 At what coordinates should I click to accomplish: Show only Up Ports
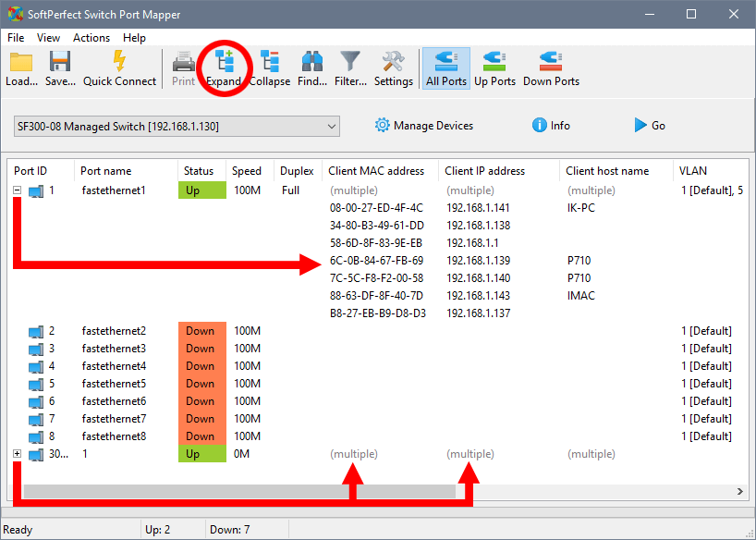point(494,68)
